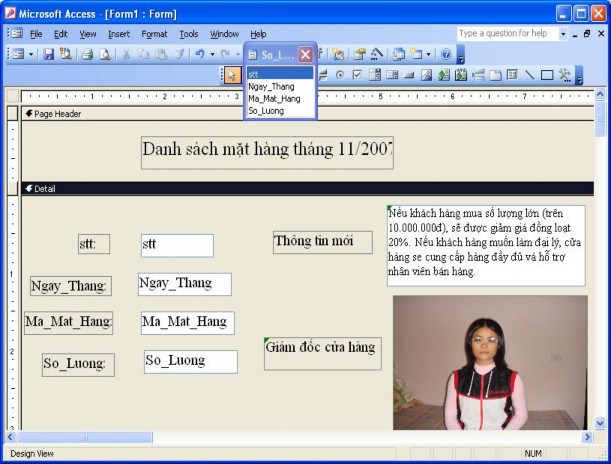Pick the Check Box toolbox control
This screenshot has height=464, width=611.
[x=357, y=75]
